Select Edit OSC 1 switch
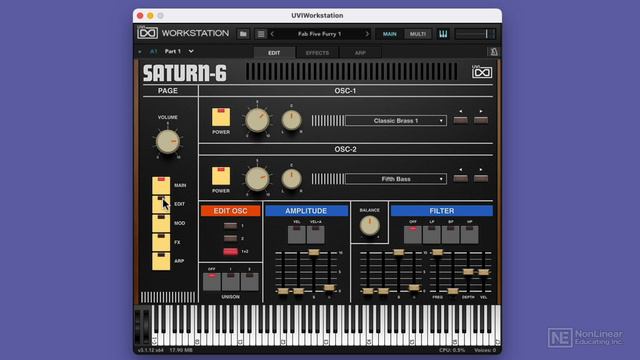 click(231, 225)
